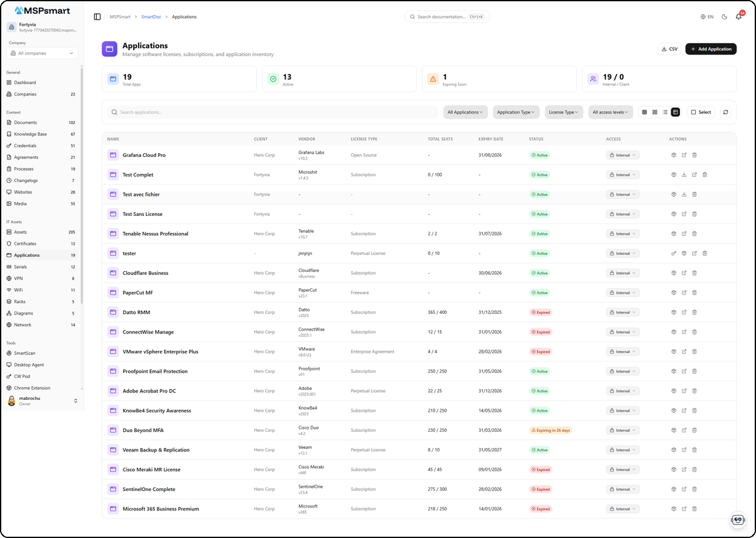The height and width of the screenshot is (538, 756).
Task: Enable Select mode checkbox
Action: [700, 111]
